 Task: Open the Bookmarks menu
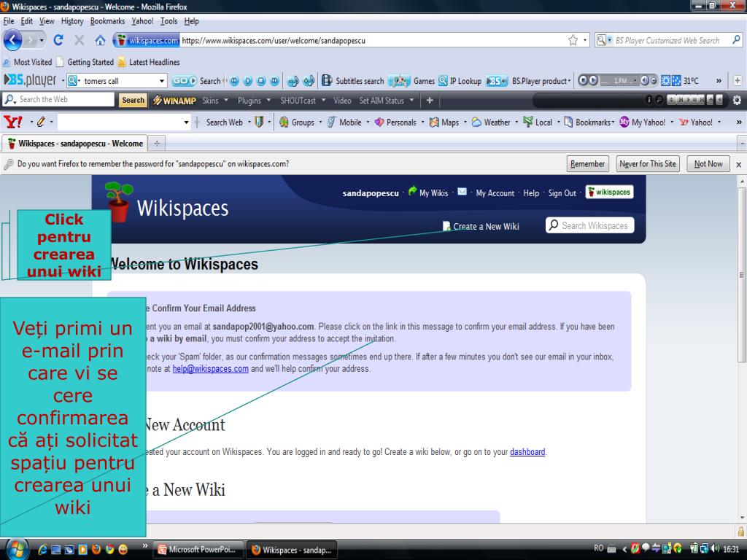click(108, 21)
